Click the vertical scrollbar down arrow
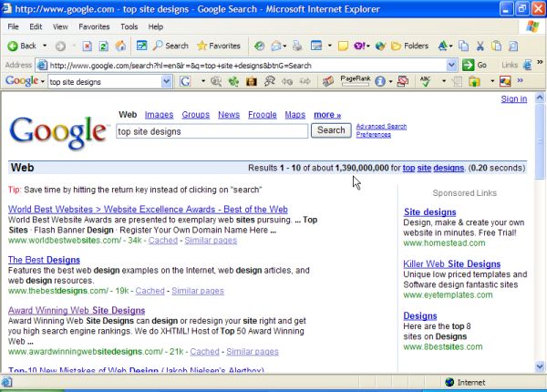This screenshot has width=547, height=392. click(540, 366)
